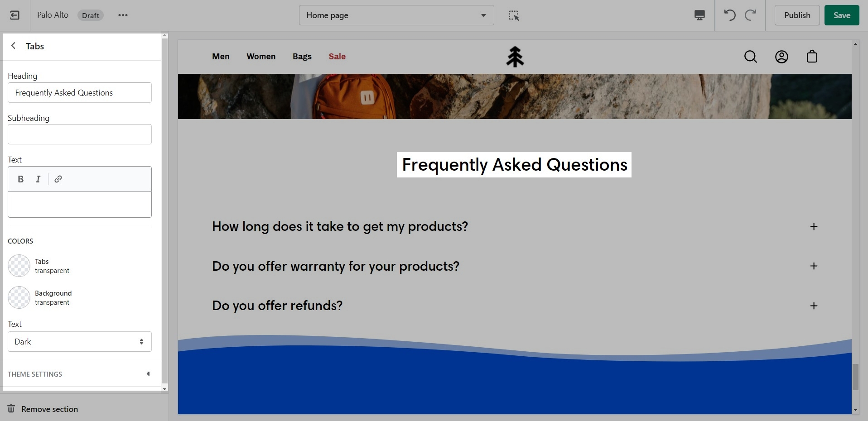868x421 pixels.
Task: Click the exit editor icon at top left
Action: [x=14, y=15]
